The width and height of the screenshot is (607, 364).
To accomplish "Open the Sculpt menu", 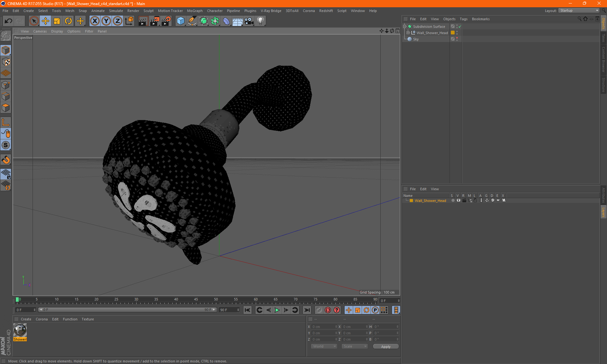I will pos(148,11).
